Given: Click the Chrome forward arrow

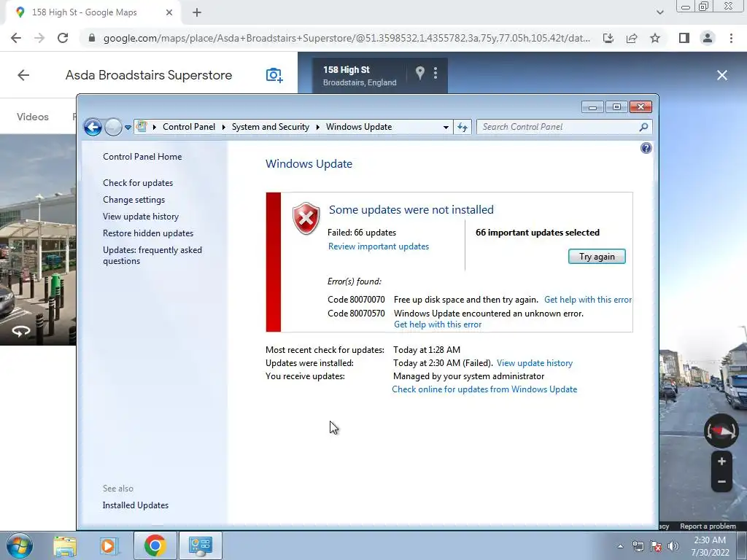Looking at the screenshot, I should click(x=39, y=38).
